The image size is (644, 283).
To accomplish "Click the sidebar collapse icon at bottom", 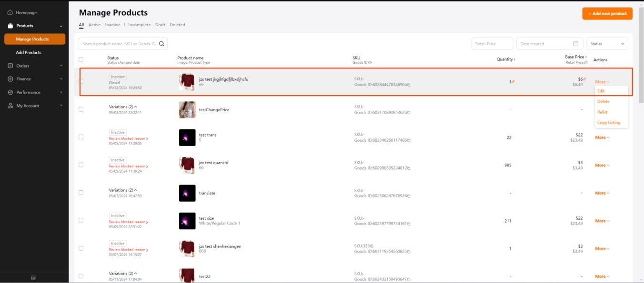I will click(33, 277).
